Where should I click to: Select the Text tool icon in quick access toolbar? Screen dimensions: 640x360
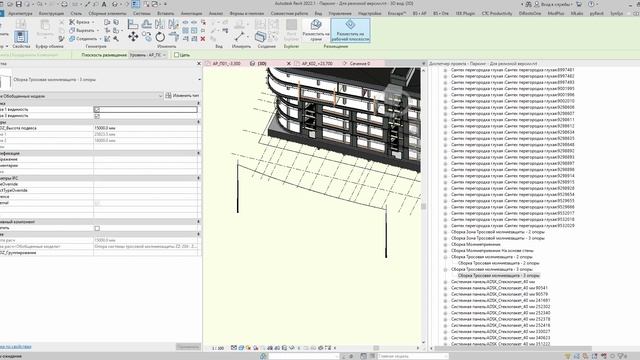(104, 4)
